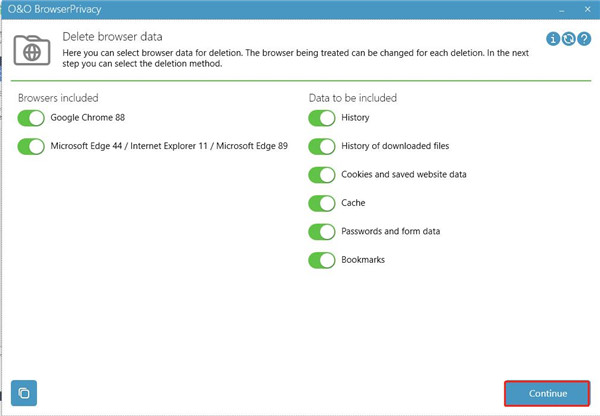
Task: Click the 'History of downloaded files' label
Action: (x=395, y=146)
